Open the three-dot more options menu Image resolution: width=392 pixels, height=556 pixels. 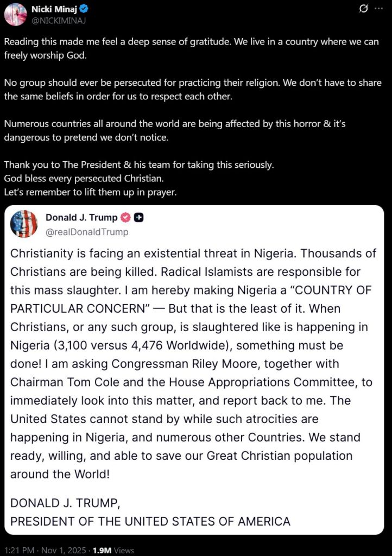tap(378, 9)
